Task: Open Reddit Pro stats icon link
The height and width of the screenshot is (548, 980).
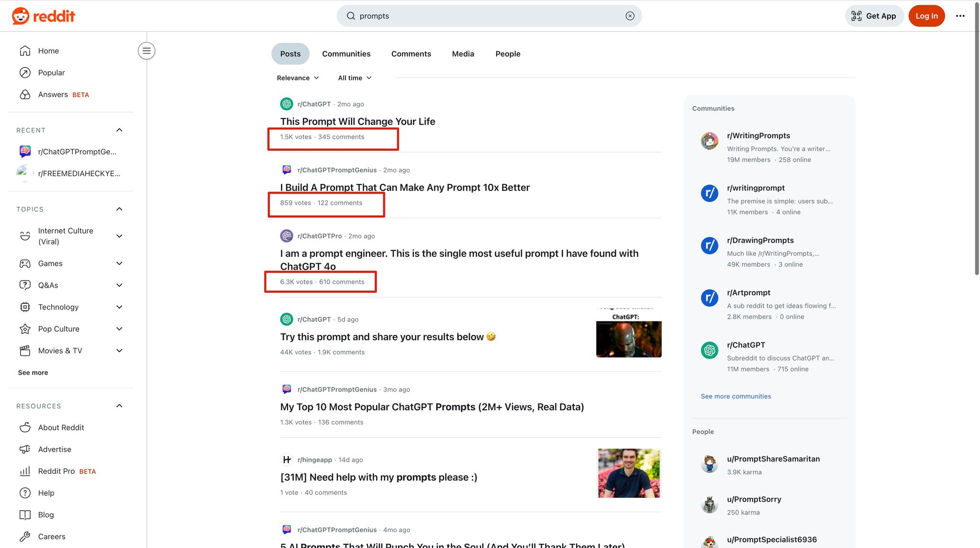Action: point(25,471)
